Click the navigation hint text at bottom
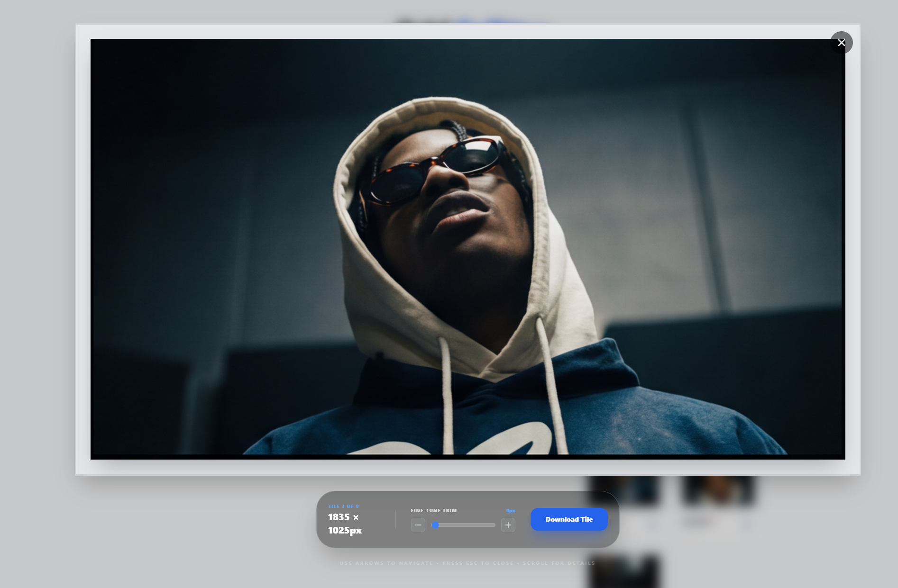Viewport: 898px width, 588px height. [x=468, y=563]
